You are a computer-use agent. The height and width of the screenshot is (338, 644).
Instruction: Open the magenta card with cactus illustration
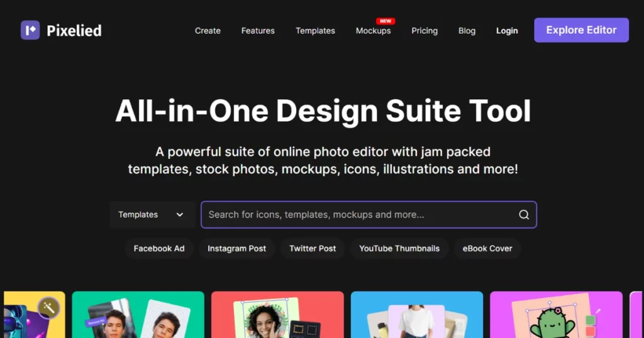click(556, 315)
